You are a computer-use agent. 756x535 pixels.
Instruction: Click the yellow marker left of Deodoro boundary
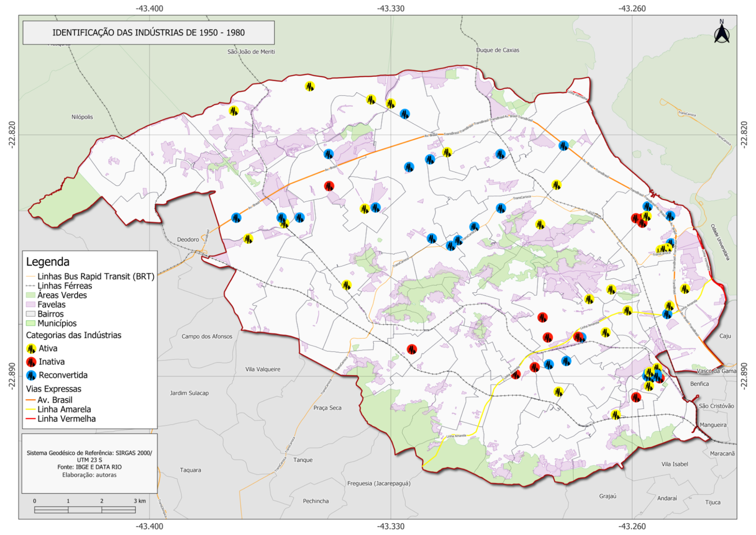[248, 239]
